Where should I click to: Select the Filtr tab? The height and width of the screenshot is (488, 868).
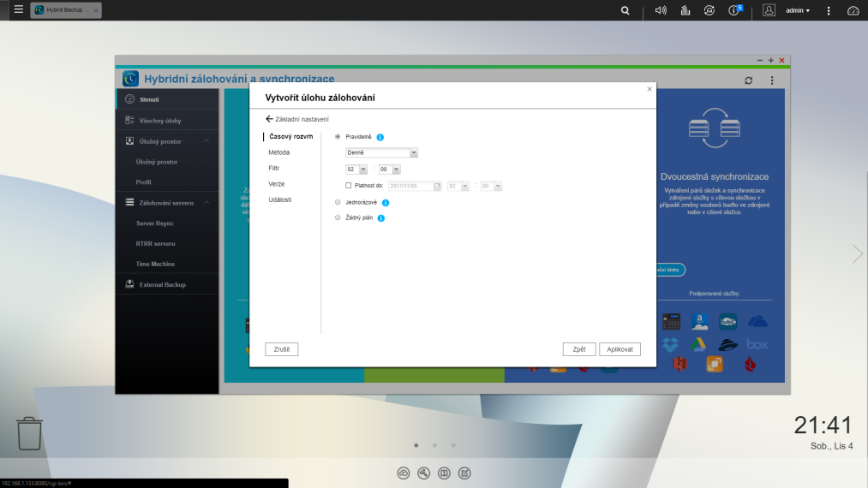tap(274, 168)
